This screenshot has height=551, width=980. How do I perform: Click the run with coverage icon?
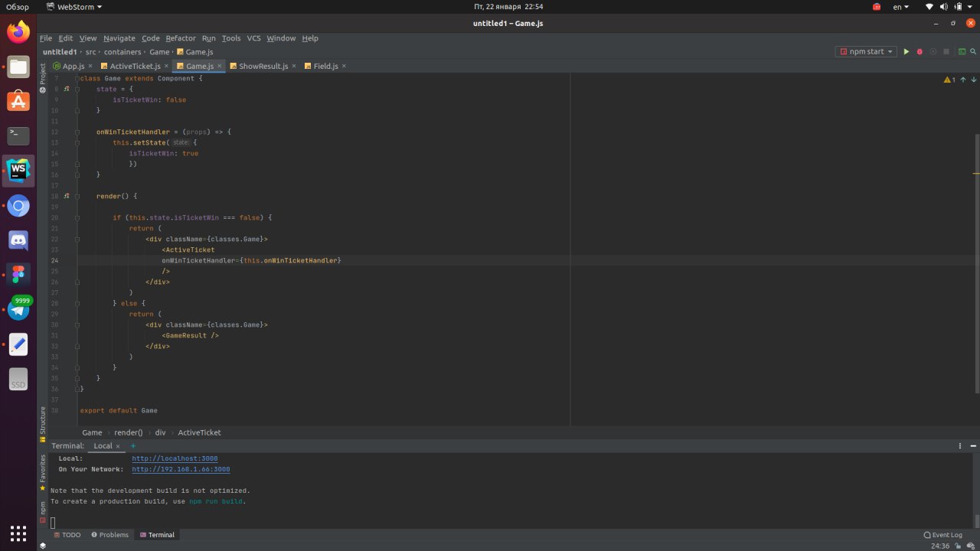[x=933, y=52]
